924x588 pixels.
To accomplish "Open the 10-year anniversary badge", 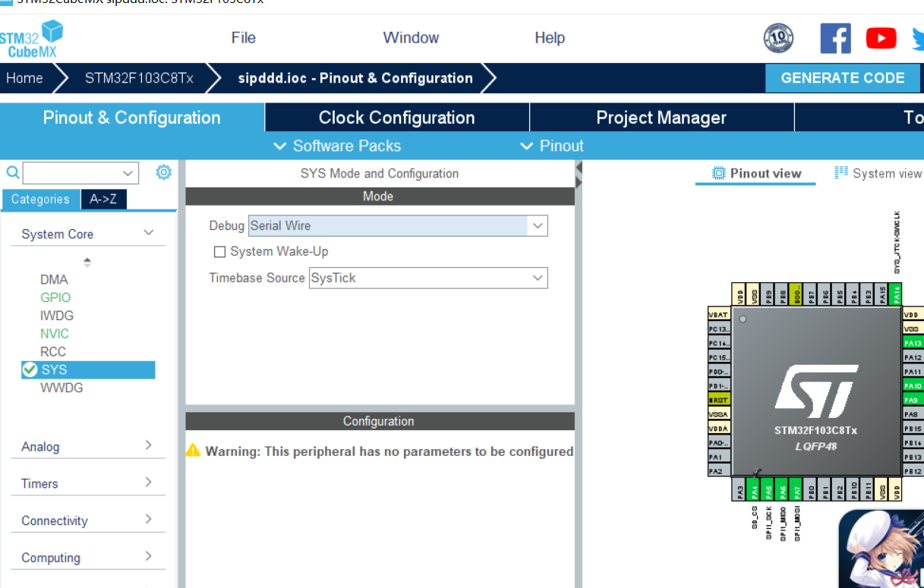I will point(778,38).
